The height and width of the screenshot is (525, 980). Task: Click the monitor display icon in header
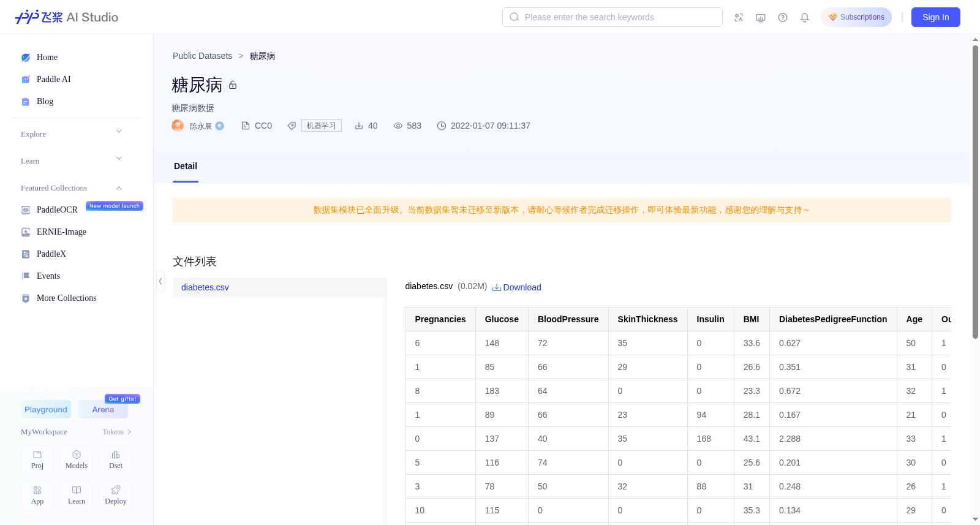[x=761, y=18]
